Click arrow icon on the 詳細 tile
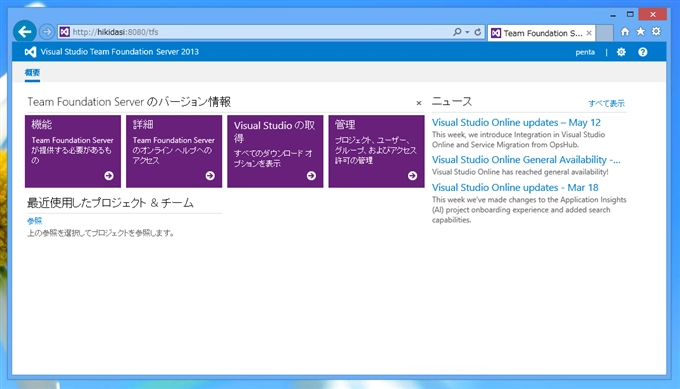 click(x=210, y=176)
